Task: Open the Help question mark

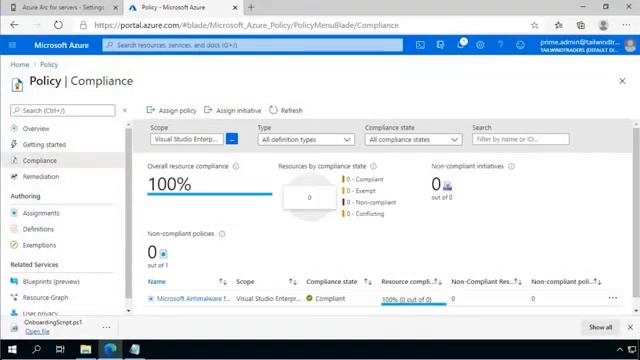Action: pos(500,45)
